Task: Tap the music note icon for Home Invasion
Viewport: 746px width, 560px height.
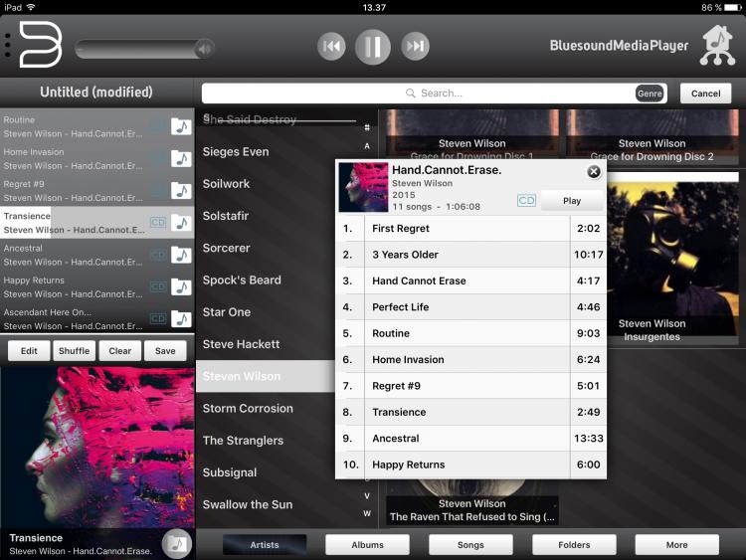Action: pyautogui.click(x=181, y=158)
